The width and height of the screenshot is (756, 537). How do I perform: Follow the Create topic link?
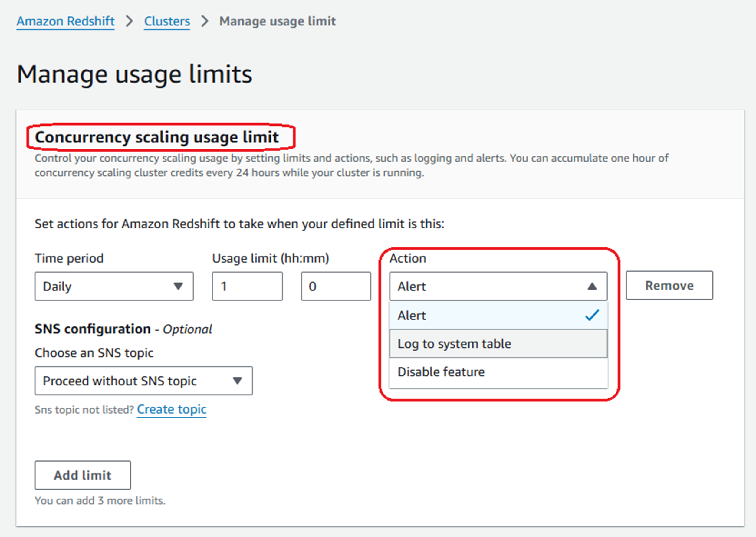172,409
